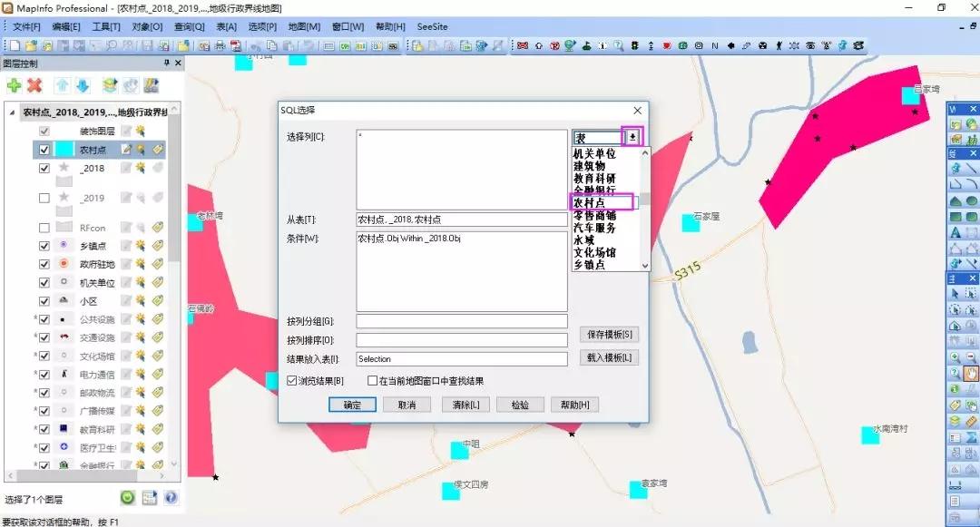The height and width of the screenshot is (527, 980).
Task: Toggle visibility checkbox for 乡镇点 layer
Action: click(44, 246)
